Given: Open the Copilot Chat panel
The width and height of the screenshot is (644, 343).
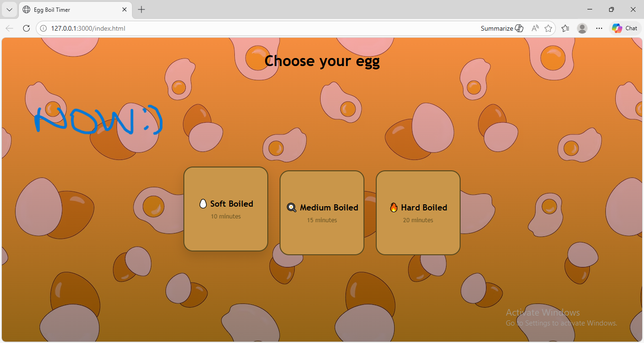Looking at the screenshot, I should click(x=624, y=28).
